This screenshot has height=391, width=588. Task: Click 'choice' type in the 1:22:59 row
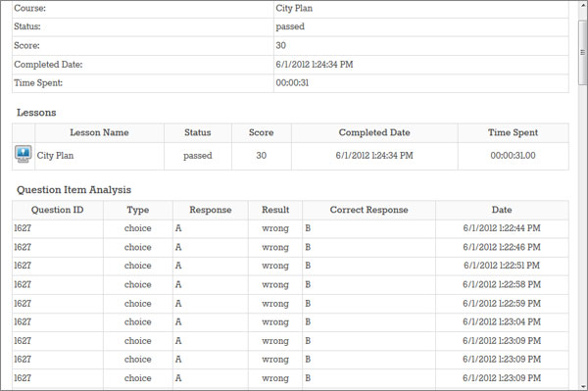137,303
